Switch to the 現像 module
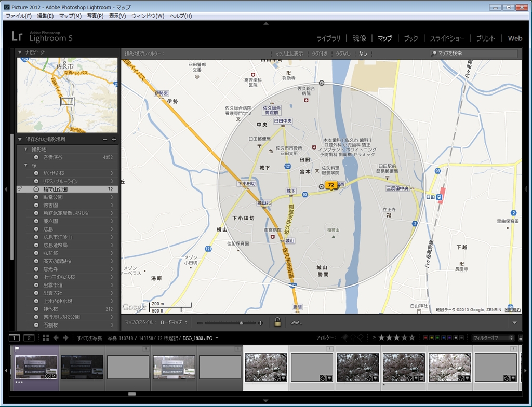 [359, 38]
